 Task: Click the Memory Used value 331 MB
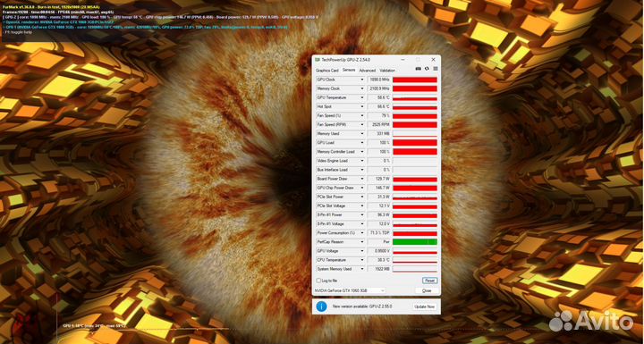point(378,134)
